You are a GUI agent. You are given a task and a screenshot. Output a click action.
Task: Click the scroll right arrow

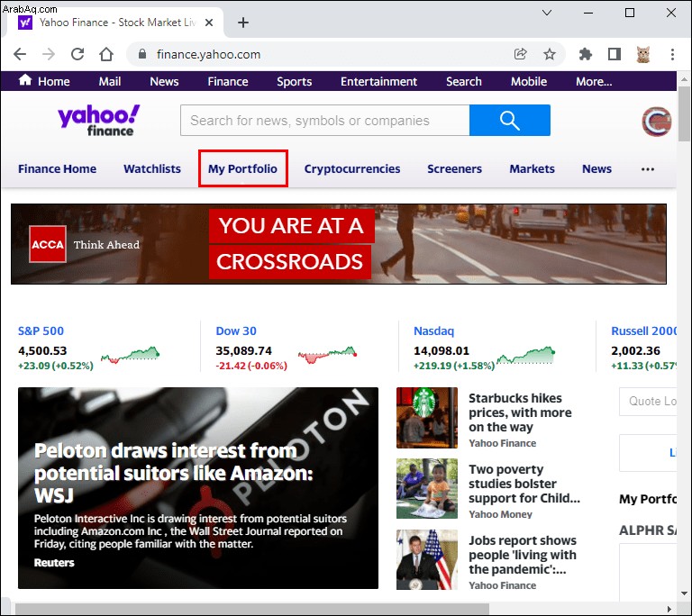click(x=669, y=609)
